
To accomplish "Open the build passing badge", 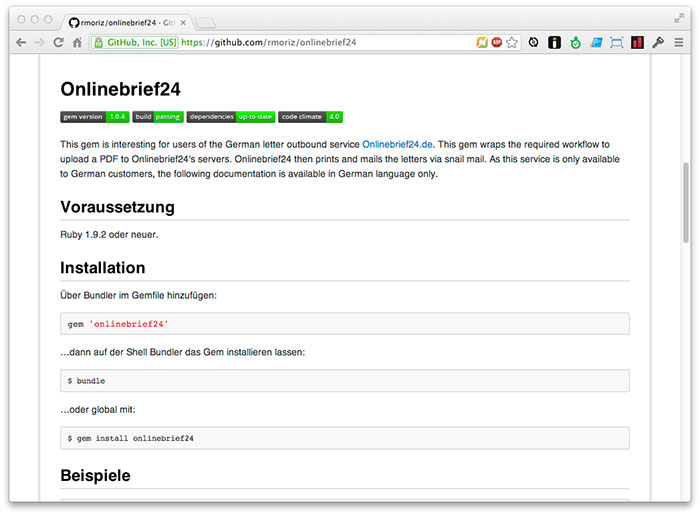I will [x=158, y=117].
